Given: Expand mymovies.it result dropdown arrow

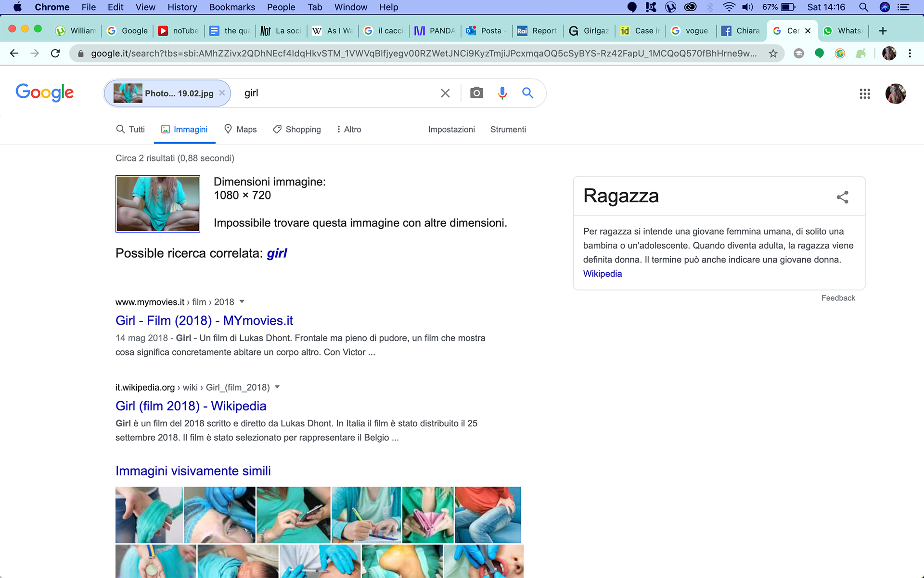Looking at the screenshot, I should pos(242,302).
